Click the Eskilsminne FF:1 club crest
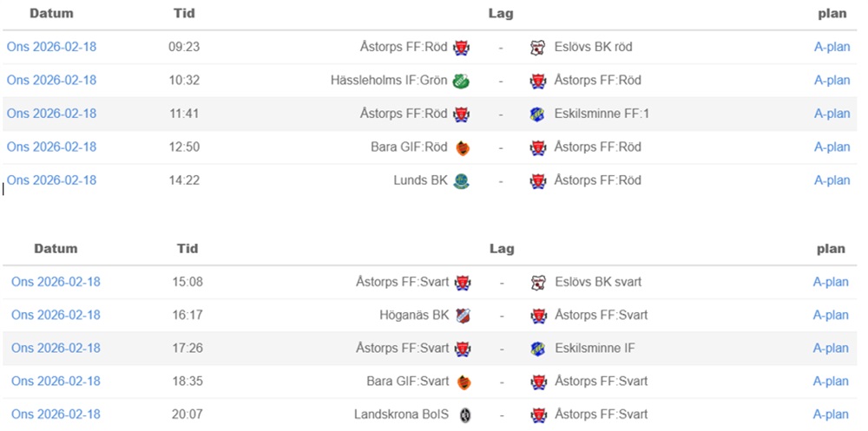The image size is (868, 431). [538, 114]
